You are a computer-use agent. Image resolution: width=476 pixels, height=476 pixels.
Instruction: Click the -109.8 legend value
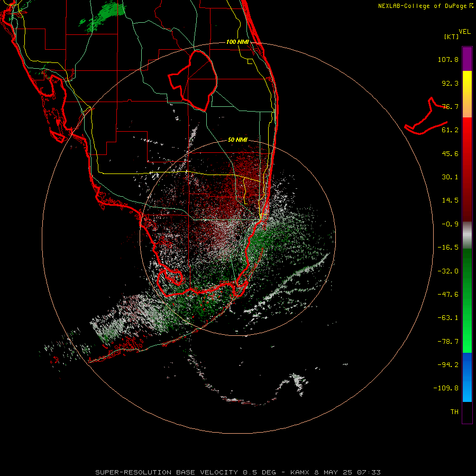click(446, 388)
